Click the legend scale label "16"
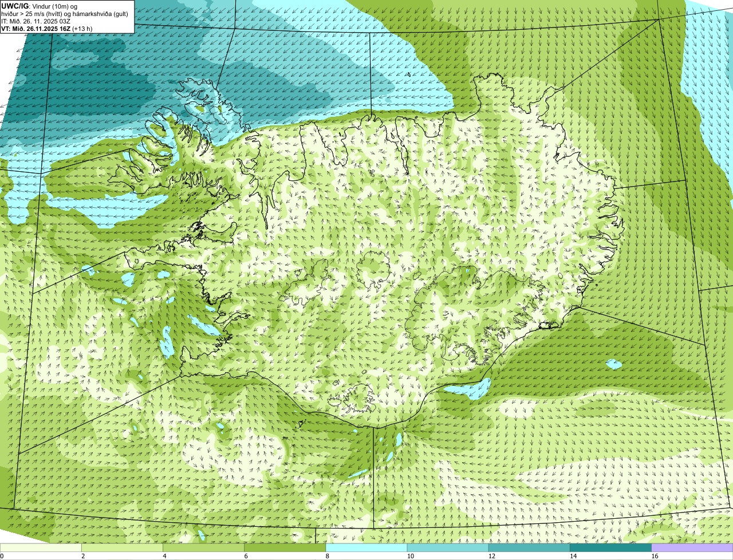The width and height of the screenshot is (733, 560). point(654,556)
